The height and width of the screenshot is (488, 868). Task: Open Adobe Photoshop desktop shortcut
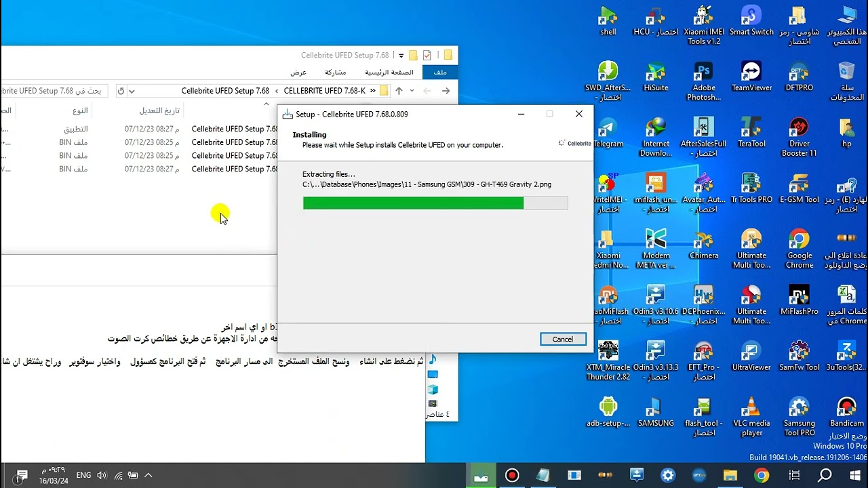(x=704, y=81)
